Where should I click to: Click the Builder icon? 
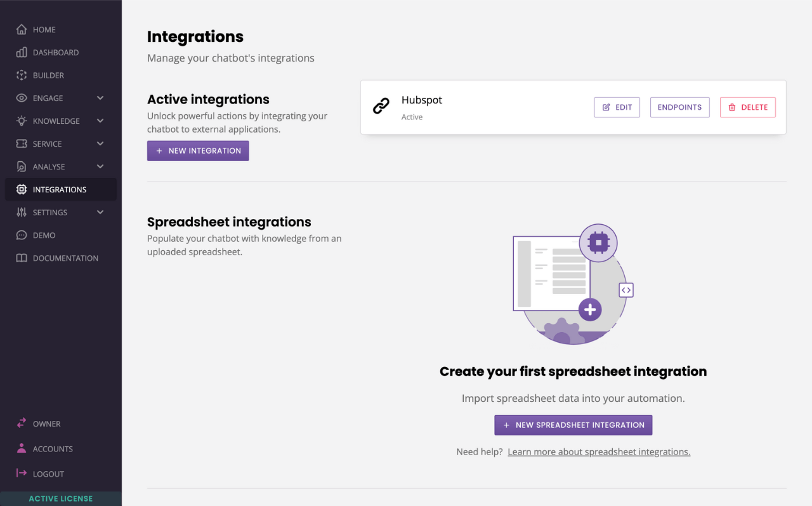point(21,75)
